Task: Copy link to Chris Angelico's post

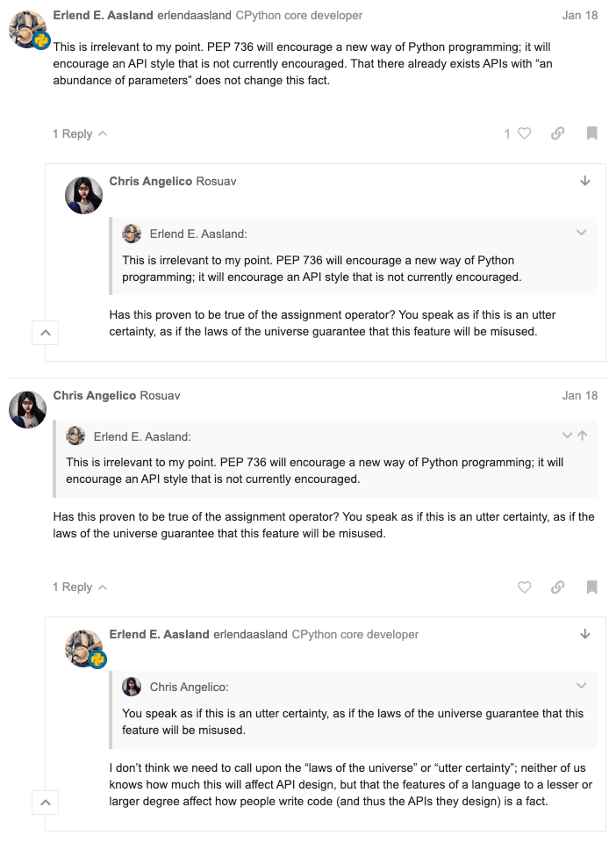Action: coord(557,587)
